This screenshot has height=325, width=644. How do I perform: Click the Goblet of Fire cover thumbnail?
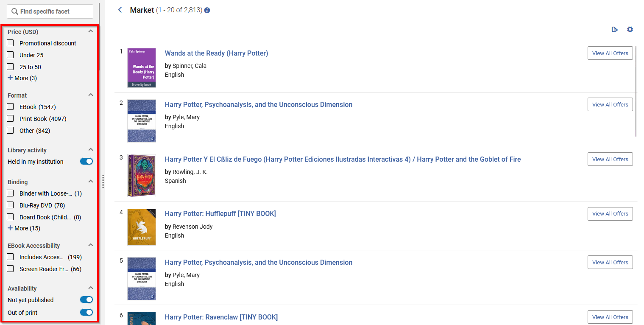pos(142,176)
